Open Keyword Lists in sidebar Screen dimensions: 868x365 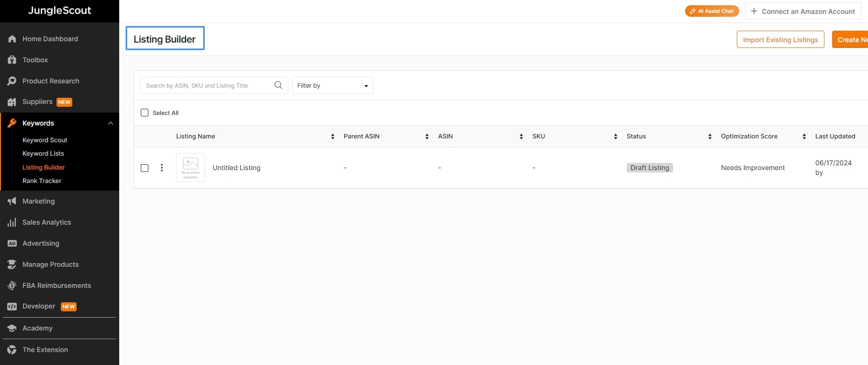pyautogui.click(x=43, y=153)
